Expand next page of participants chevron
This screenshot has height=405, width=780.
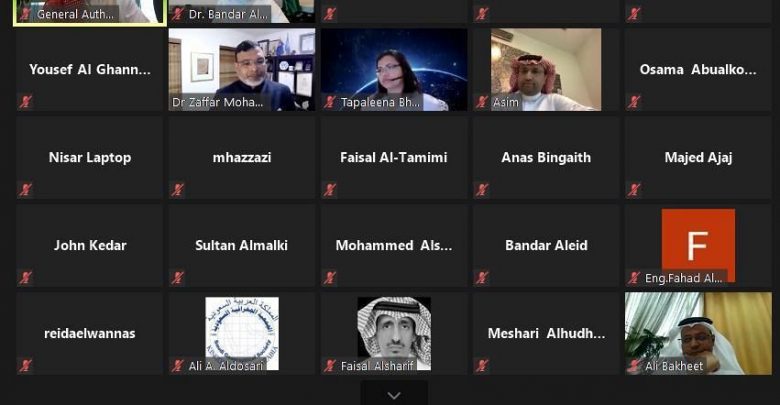point(394,396)
